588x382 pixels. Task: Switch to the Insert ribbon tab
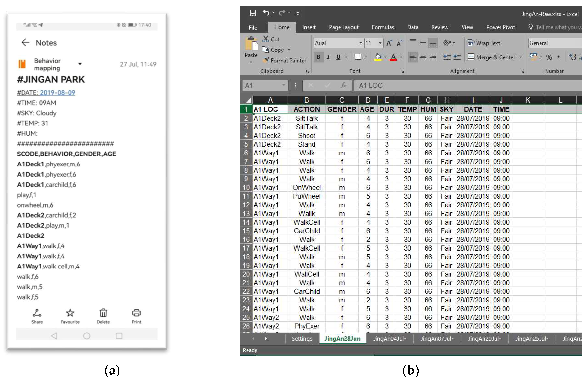(x=309, y=27)
